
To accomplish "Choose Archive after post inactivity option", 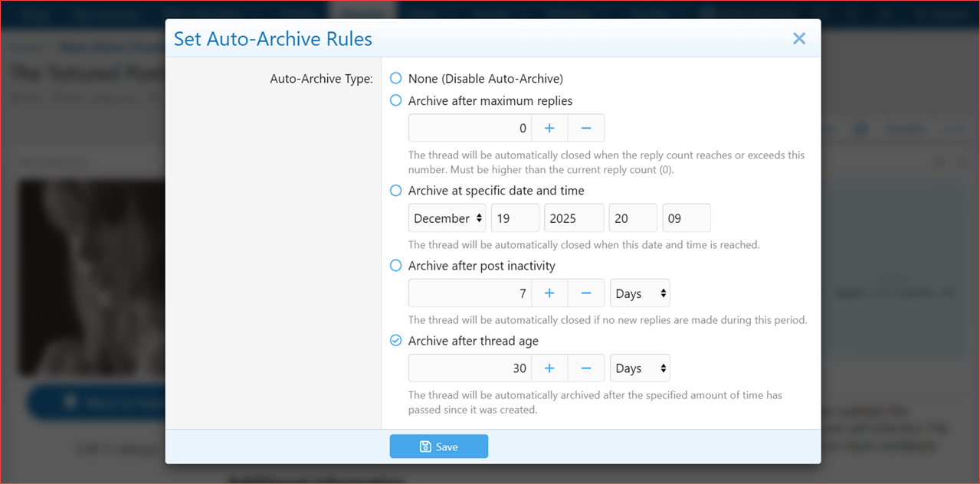I will (x=396, y=266).
